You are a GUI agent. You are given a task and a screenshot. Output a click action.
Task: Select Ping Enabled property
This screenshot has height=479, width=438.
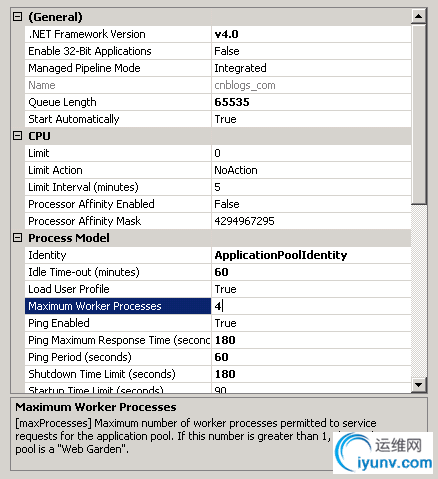click(x=118, y=323)
